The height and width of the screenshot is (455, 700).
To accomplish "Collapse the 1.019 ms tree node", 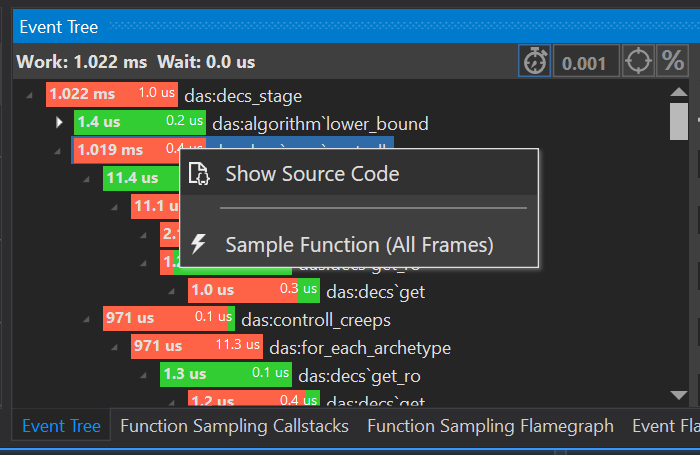I will click(58, 151).
